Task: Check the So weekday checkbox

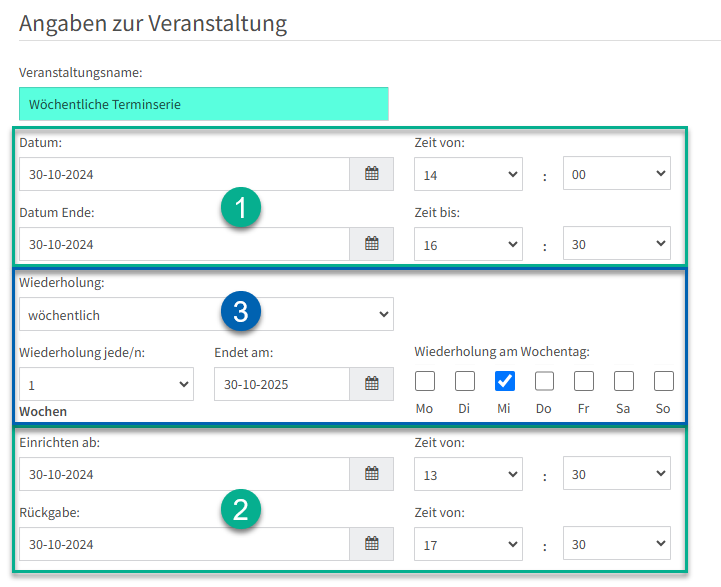Action: [x=664, y=381]
